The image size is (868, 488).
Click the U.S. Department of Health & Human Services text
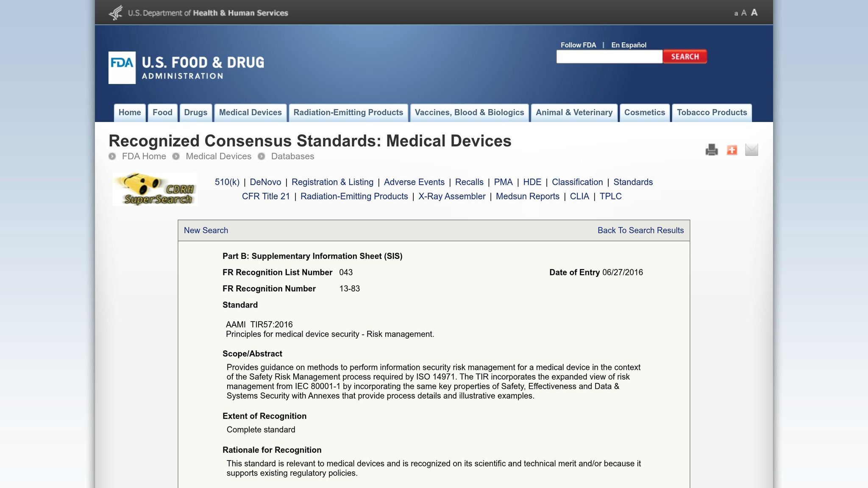[x=208, y=13]
